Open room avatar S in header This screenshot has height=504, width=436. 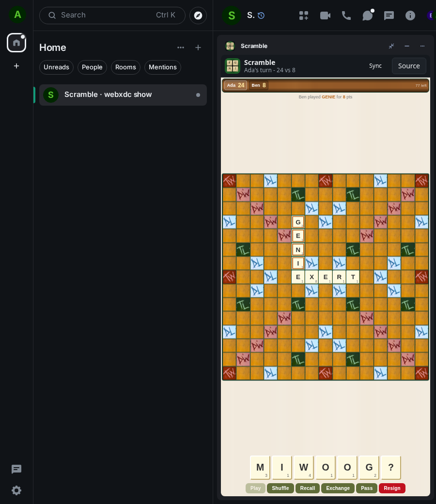pos(232,16)
